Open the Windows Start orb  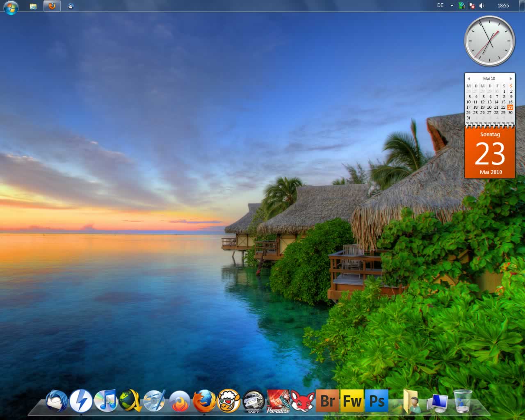click(11, 7)
